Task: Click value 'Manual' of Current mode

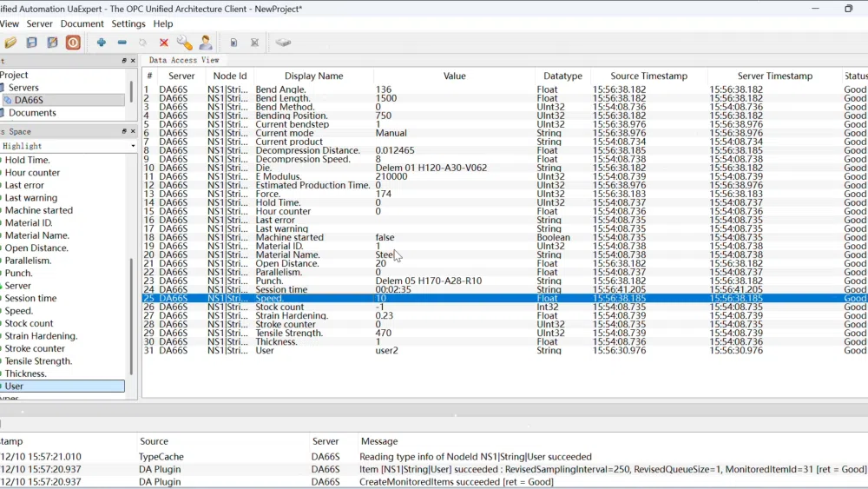Action: 391,133
